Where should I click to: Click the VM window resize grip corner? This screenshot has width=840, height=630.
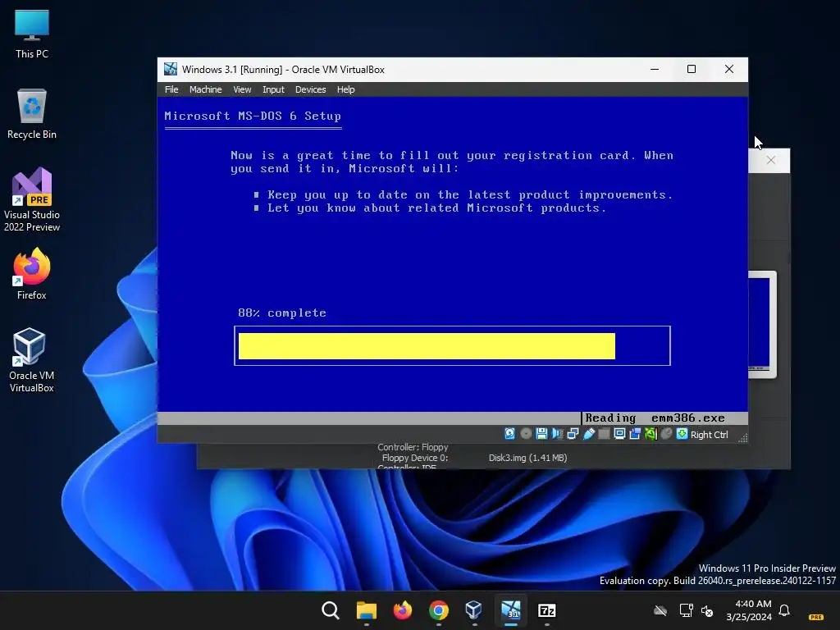point(742,438)
